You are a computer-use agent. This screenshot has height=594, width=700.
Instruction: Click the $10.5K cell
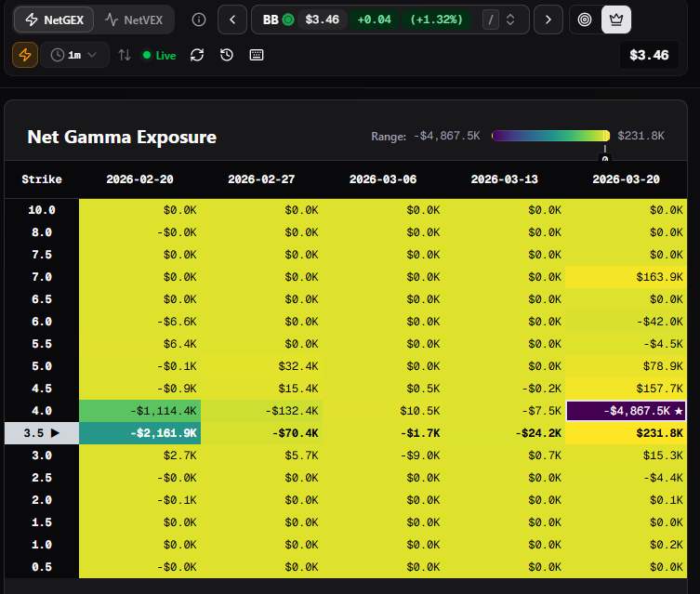383,411
